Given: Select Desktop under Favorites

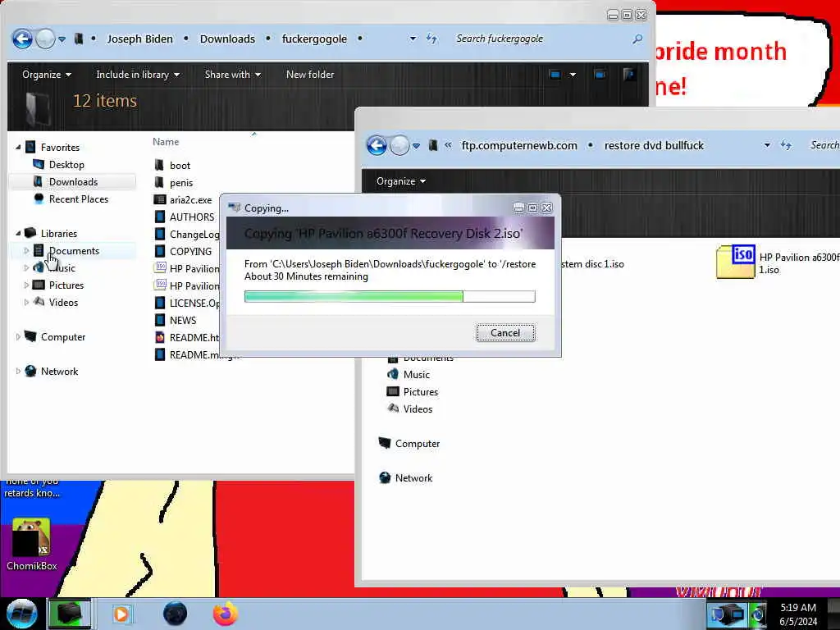Looking at the screenshot, I should coord(66,164).
